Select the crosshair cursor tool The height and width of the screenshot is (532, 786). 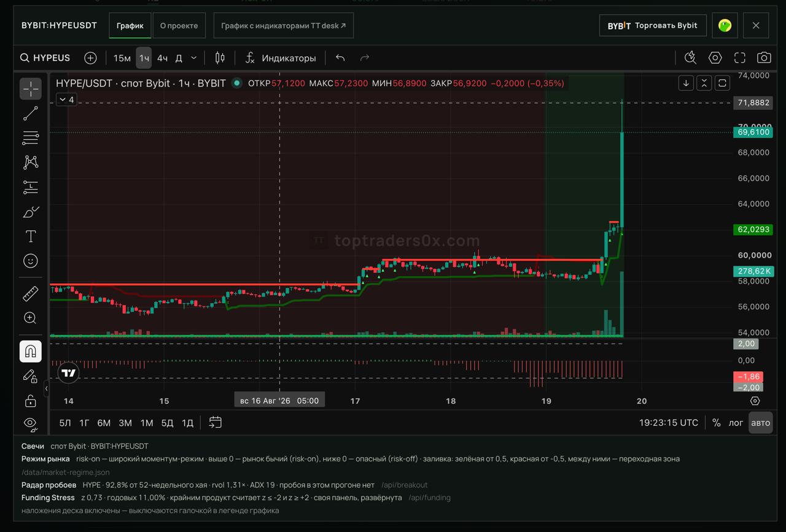[31, 89]
